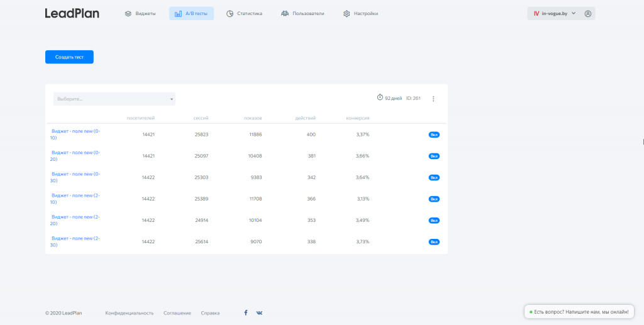Expand the Выберите... dropdown
644x325 pixels.
[114, 99]
